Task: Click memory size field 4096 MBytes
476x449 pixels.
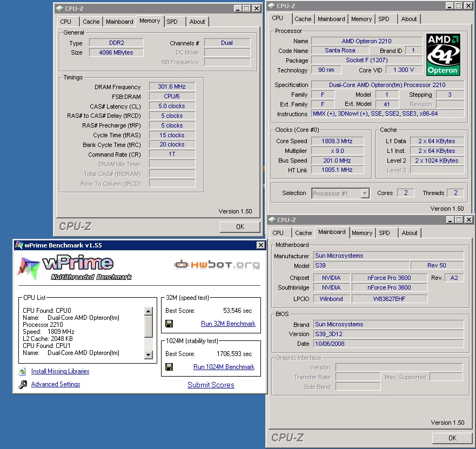Action: (x=116, y=52)
